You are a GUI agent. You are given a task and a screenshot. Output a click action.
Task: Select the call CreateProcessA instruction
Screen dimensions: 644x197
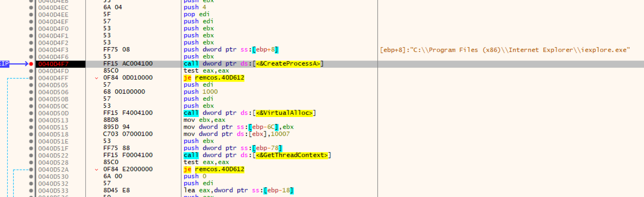(x=254, y=64)
